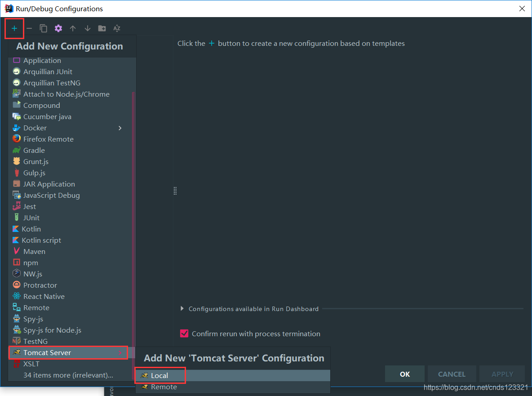Select Spy-js configuration type
This screenshot has width=532, height=396.
[x=72, y=319]
